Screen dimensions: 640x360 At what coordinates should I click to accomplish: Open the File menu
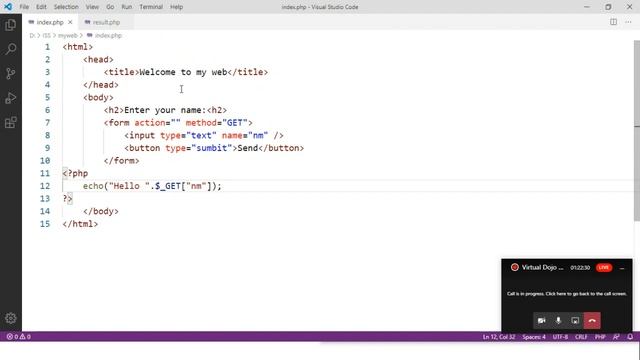pos(24,7)
